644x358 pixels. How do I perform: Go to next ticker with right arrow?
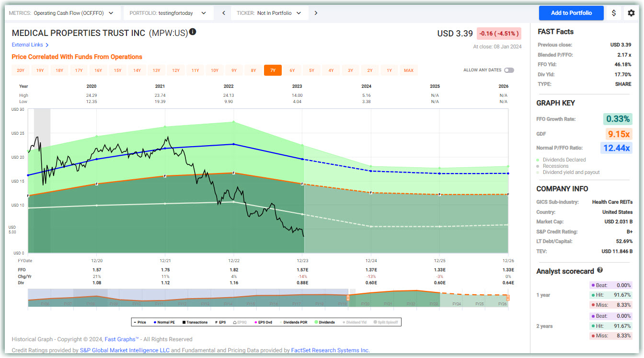click(x=316, y=13)
